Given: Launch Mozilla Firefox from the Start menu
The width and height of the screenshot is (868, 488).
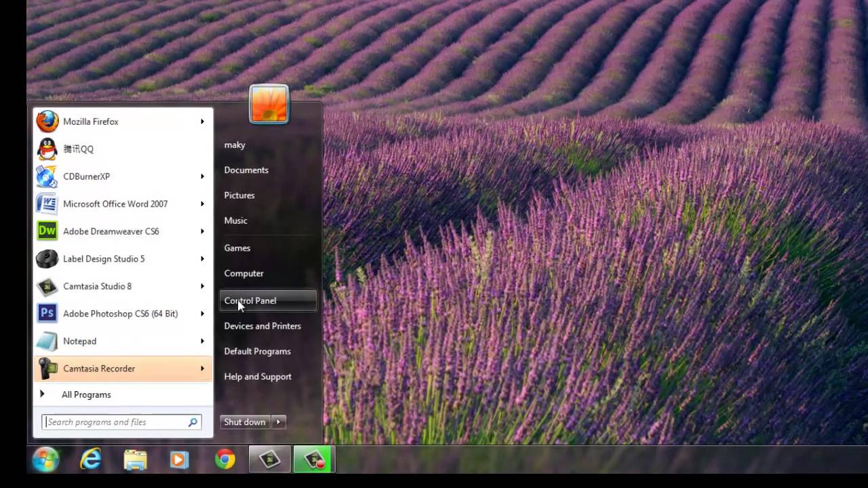Looking at the screenshot, I should click(x=91, y=121).
